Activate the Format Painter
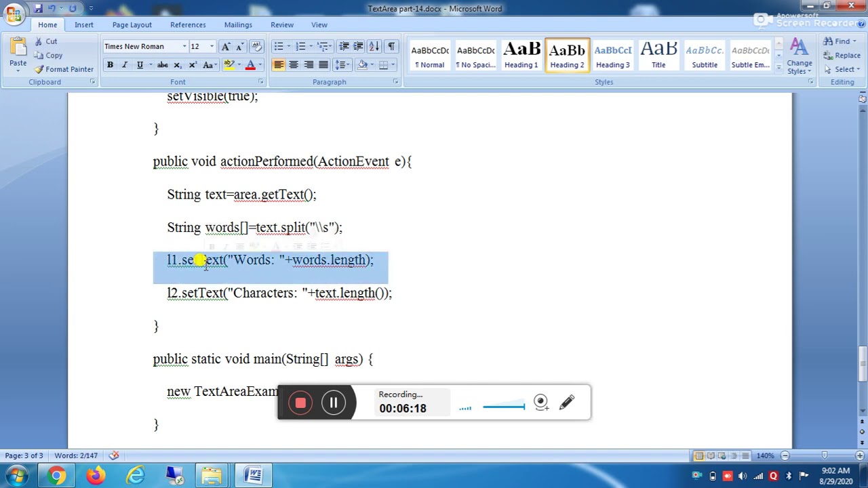Image resolution: width=868 pixels, height=488 pixels. (64, 69)
